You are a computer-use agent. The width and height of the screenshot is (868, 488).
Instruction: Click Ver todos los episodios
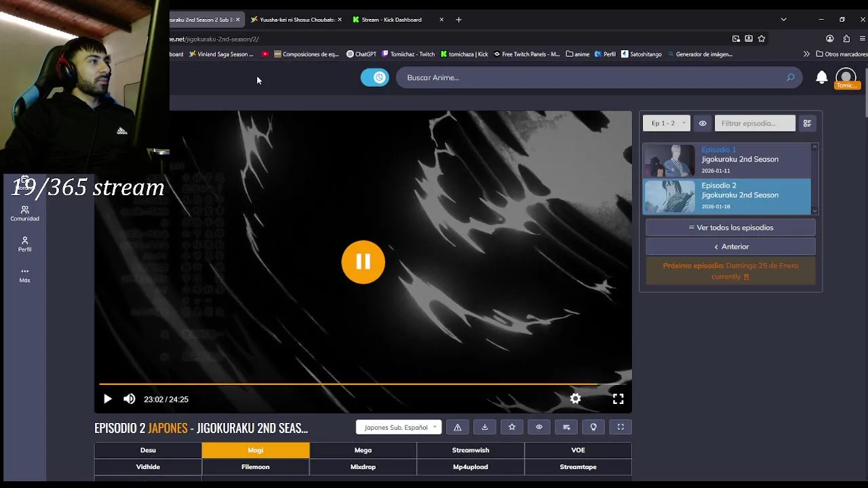[x=730, y=228]
